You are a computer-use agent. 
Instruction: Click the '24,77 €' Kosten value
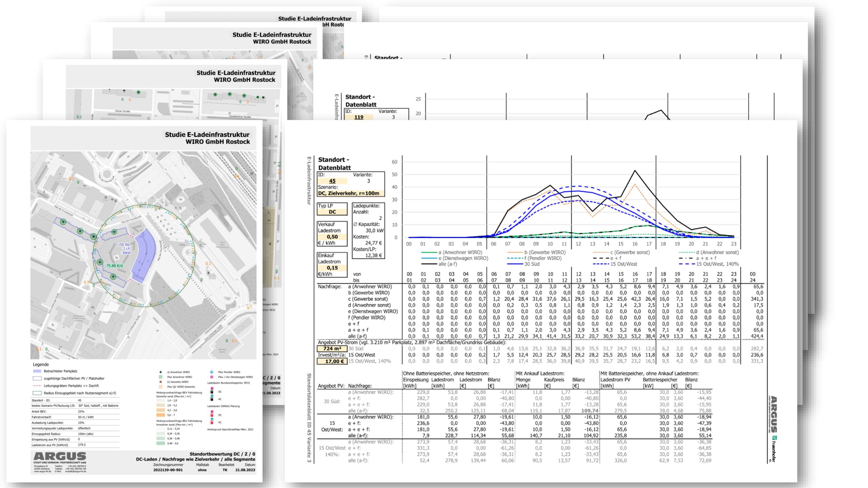tap(373, 243)
